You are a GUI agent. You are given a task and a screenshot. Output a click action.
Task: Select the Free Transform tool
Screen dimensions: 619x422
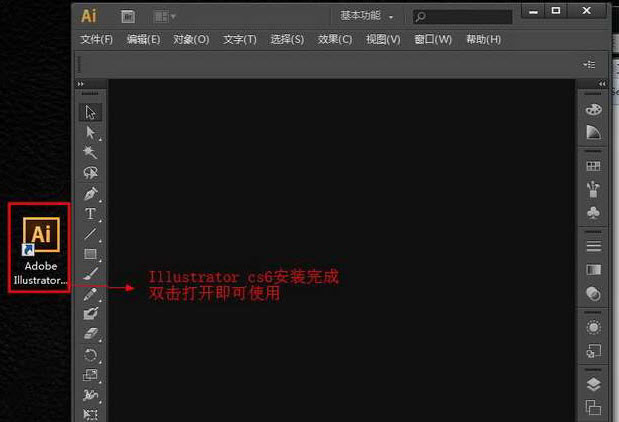click(90, 414)
